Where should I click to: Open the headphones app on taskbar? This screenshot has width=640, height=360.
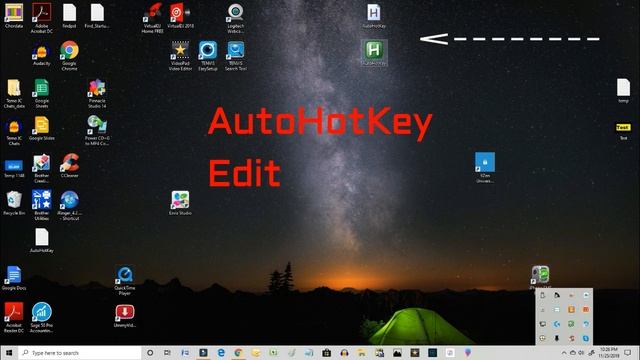344,353
